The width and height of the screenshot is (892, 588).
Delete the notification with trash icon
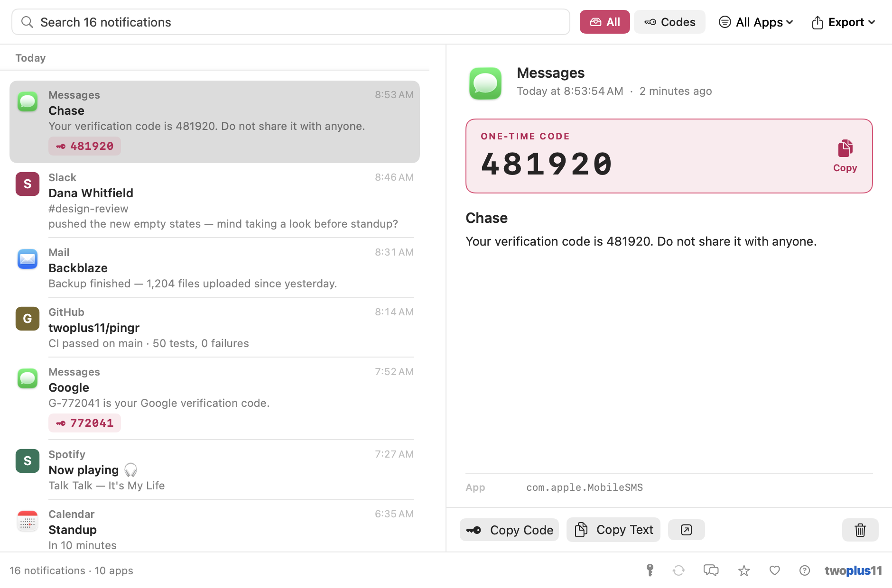[860, 530]
